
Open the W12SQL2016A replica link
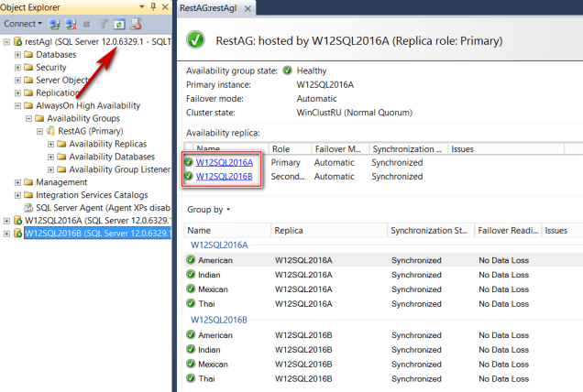pyautogui.click(x=224, y=163)
